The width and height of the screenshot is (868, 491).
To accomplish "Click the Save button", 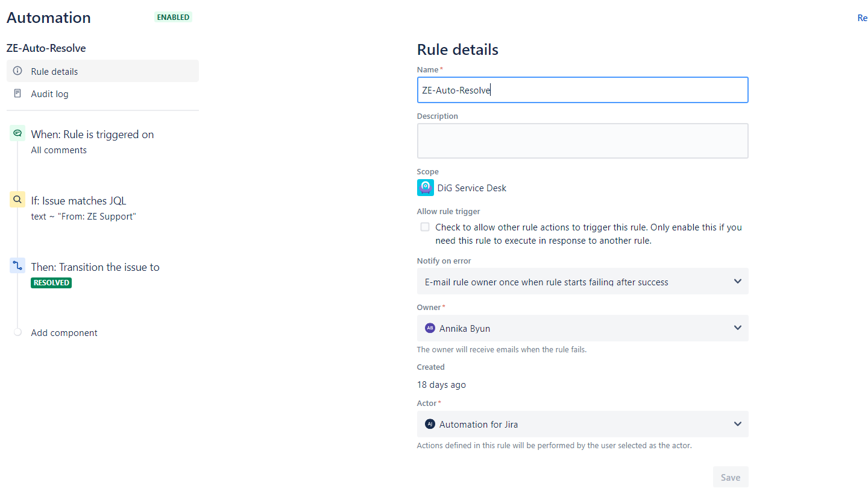I will click(731, 477).
